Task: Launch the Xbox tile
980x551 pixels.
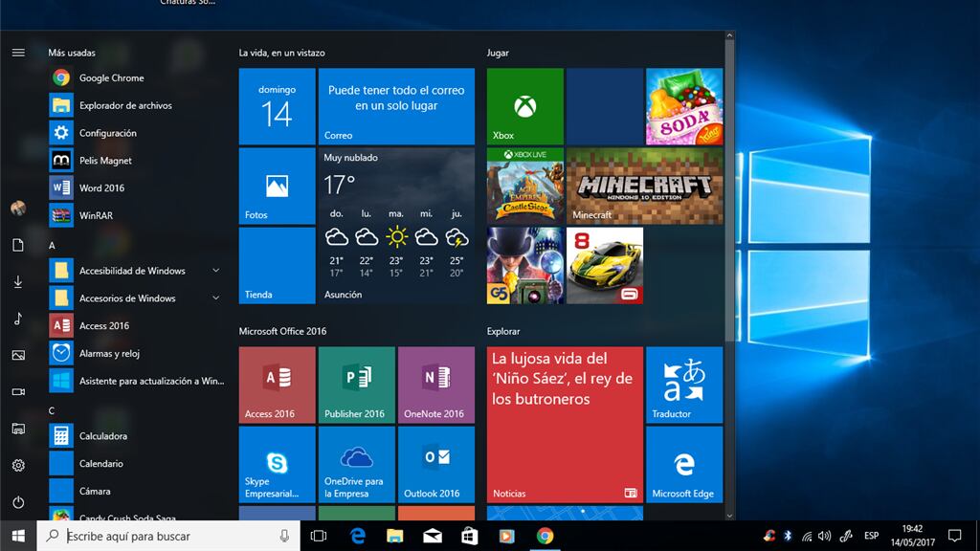Action: tap(524, 106)
